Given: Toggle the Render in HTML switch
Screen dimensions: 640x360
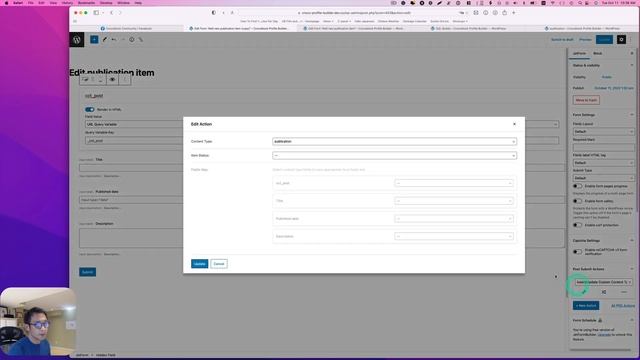Looking at the screenshot, I should 89,109.
